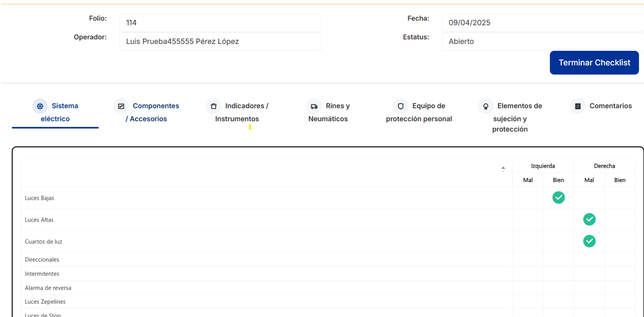Mark Luces Bajas Izquierda Mal cell
The width and height of the screenshot is (644, 317).
point(527,198)
